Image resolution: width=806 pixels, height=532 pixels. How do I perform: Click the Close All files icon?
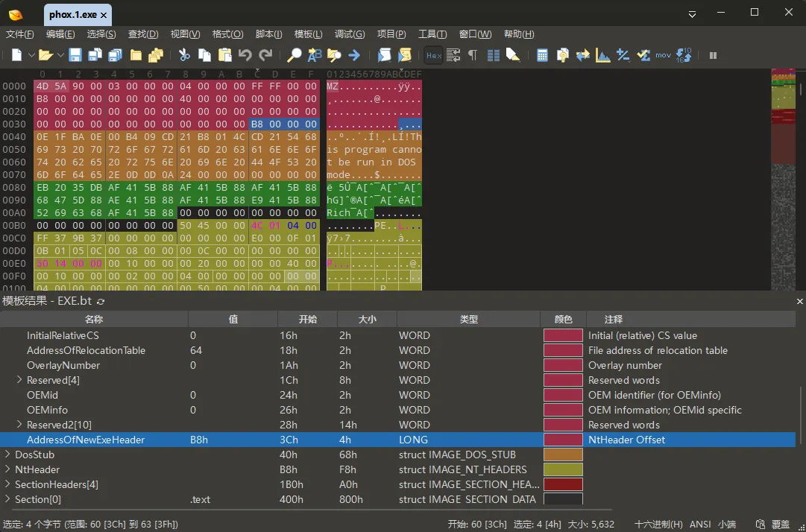pos(155,55)
